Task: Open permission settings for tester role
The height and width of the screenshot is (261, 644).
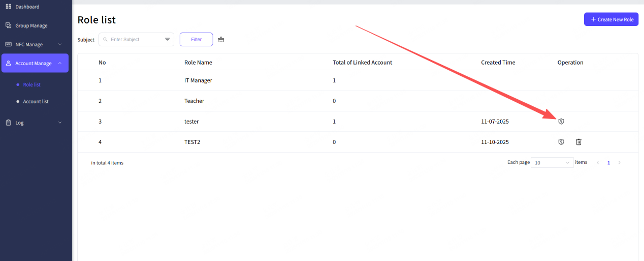Action: coord(561,121)
